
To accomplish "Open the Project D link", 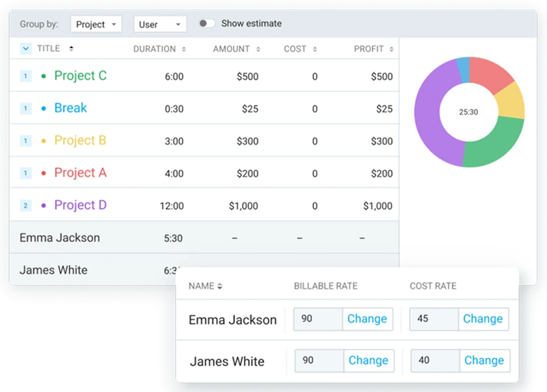I will click(81, 205).
